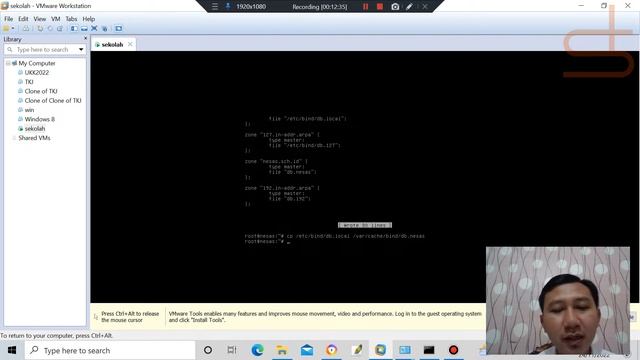Open the View menu
Image resolution: width=640 pixels, height=360 pixels.
40,19
